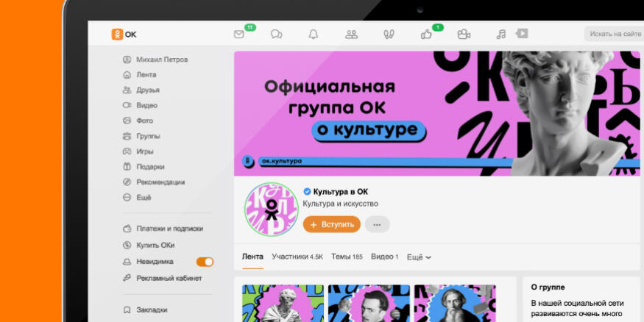644x322 pixels.
Task: Click the friends icon beside Друзья
Action: click(127, 90)
